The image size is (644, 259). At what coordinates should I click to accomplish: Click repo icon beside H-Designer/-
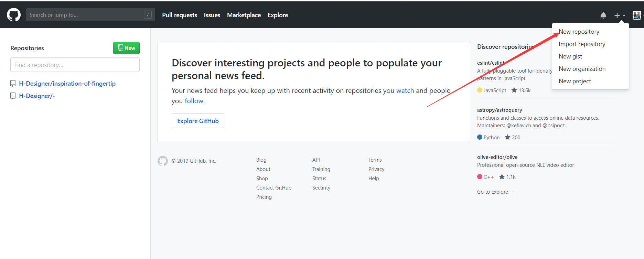point(13,96)
